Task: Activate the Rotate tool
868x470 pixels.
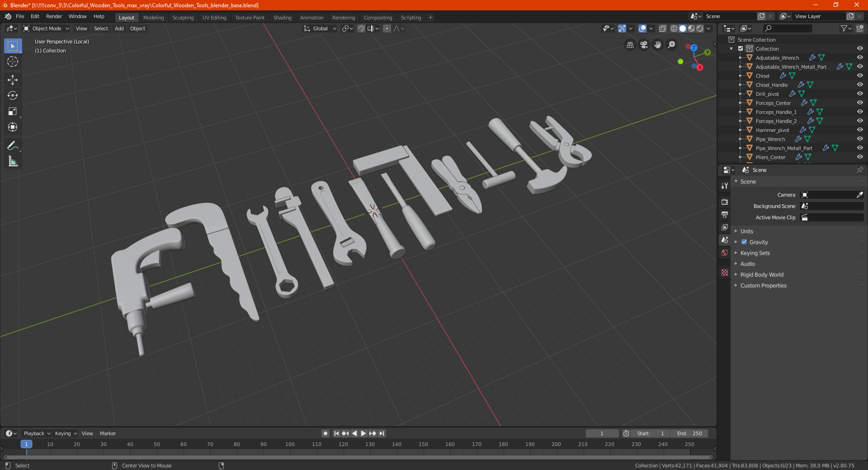Action: 13,95
